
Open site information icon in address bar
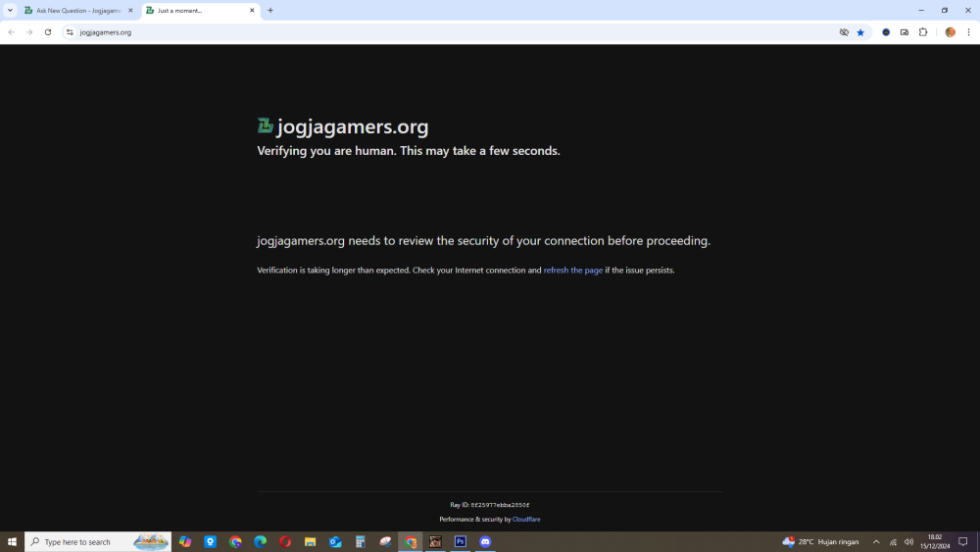70,32
